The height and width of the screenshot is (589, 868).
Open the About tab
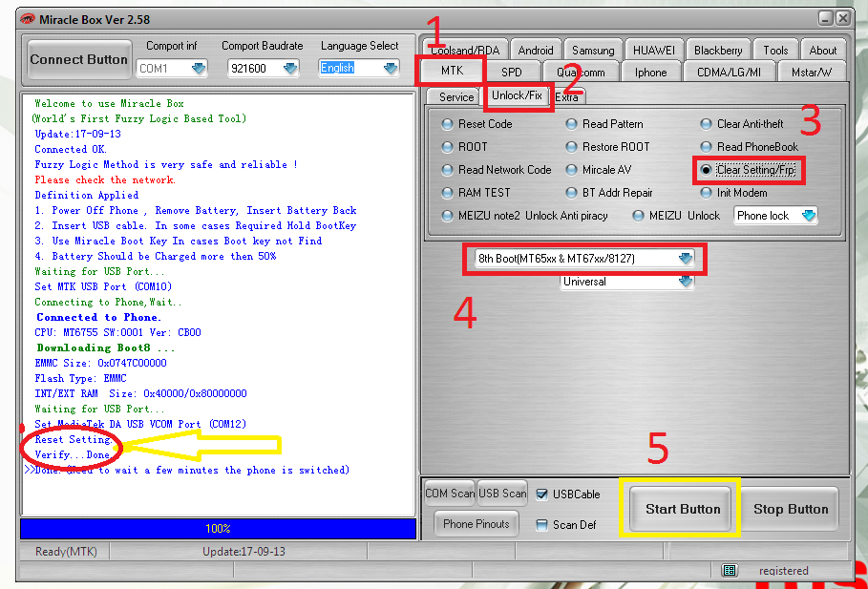tap(823, 51)
